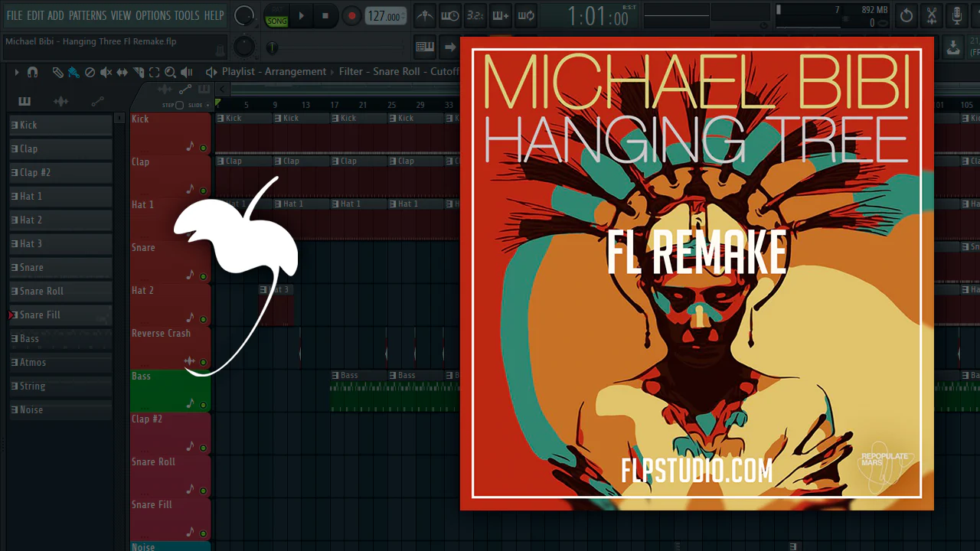Select the Delete tool in playlist toolbar
This screenshot has width=980, height=551.
90,72
